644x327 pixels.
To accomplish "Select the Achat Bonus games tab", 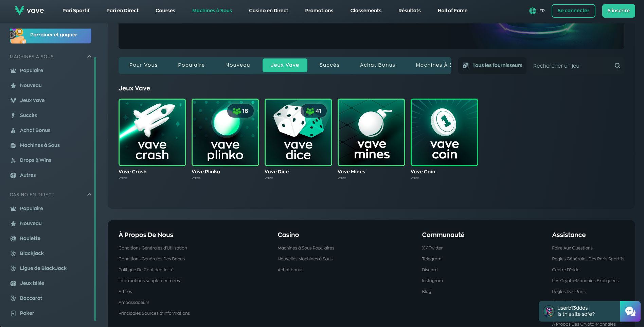I will coord(377,65).
